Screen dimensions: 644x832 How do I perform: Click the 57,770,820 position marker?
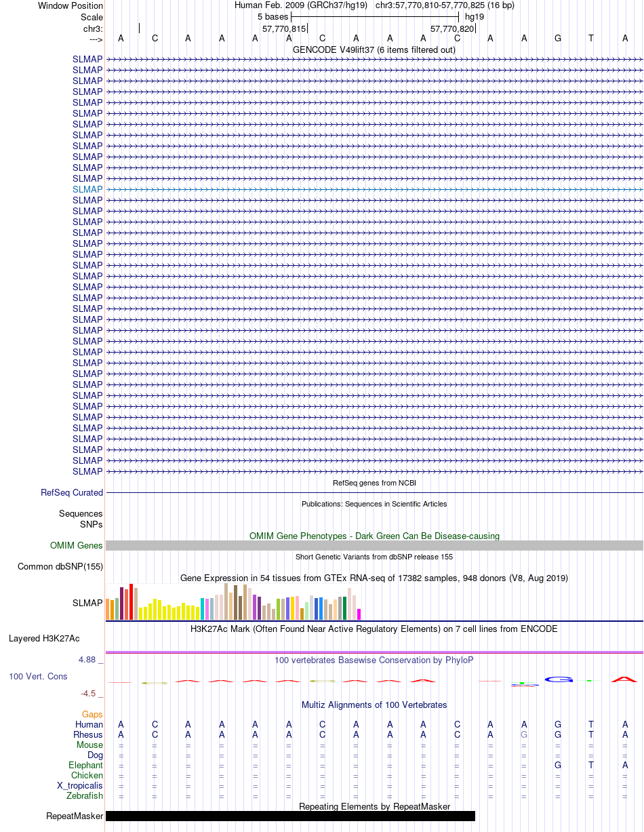[x=452, y=28]
